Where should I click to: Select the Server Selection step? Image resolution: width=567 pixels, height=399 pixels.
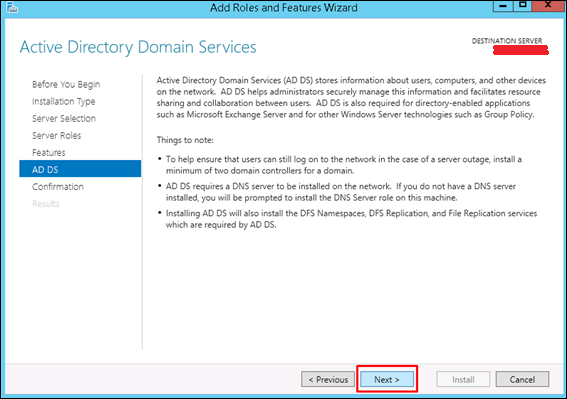[x=64, y=119]
